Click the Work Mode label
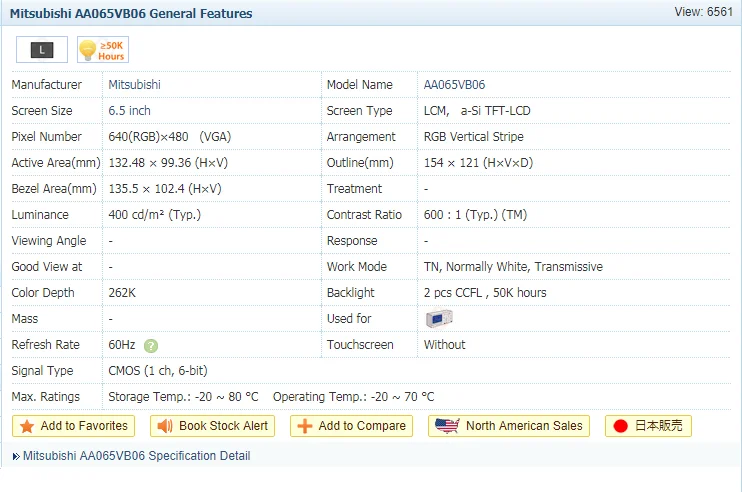 coord(357,267)
